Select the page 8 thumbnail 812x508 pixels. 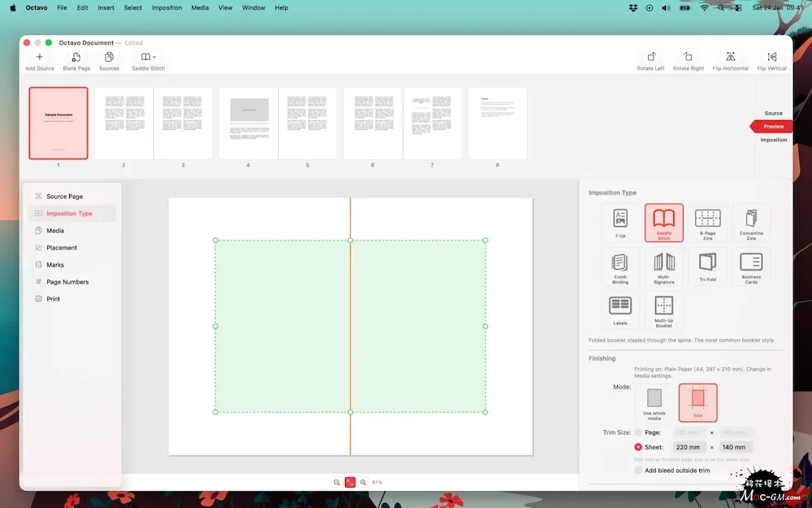(x=498, y=124)
